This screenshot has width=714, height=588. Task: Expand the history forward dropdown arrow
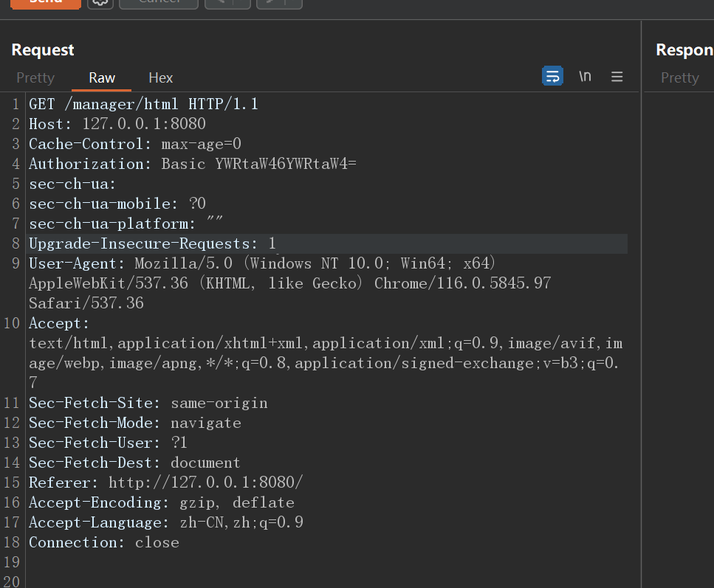pyautogui.click(x=292, y=3)
